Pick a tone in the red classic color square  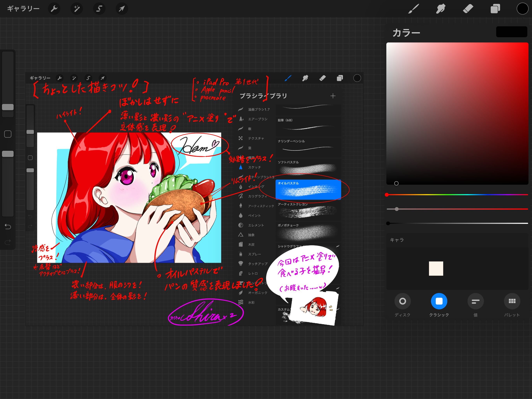click(x=457, y=114)
